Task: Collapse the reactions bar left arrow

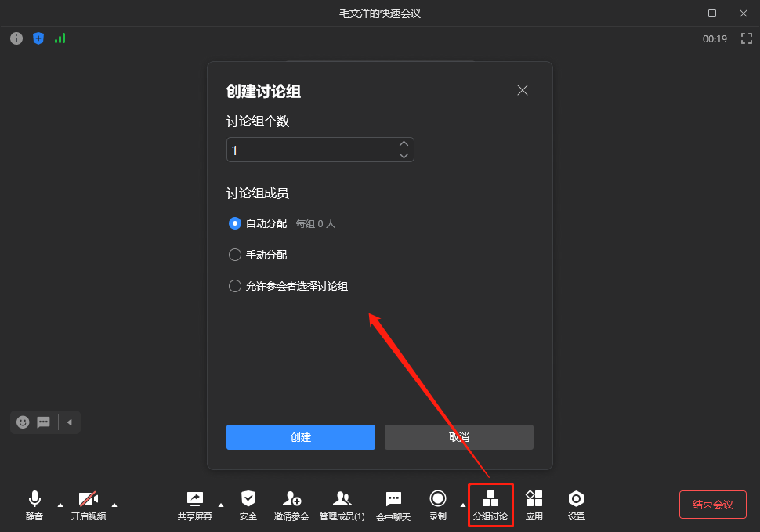Action: (x=70, y=422)
